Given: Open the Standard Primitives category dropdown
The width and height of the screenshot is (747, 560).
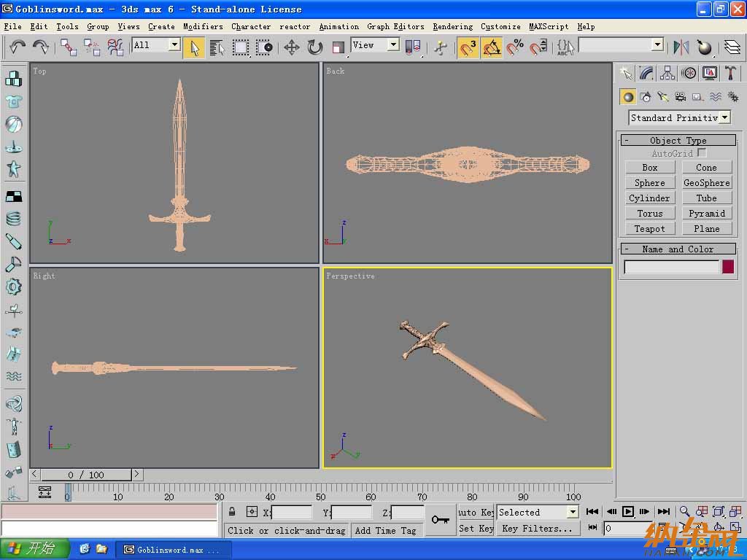Looking at the screenshot, I should coord(724,117).
